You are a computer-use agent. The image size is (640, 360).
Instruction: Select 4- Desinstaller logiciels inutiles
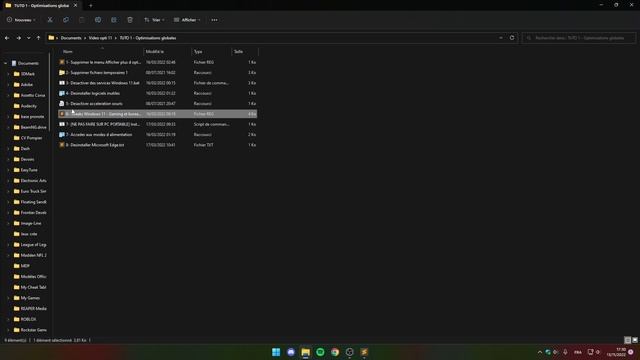click(158, 93)
